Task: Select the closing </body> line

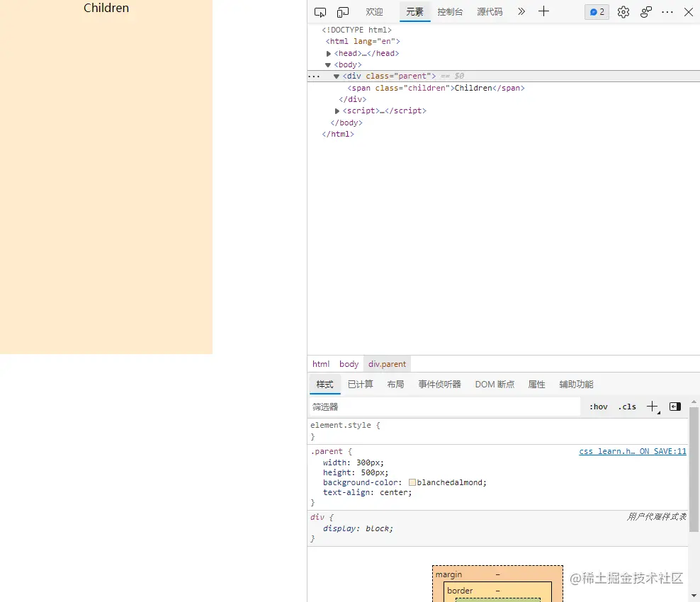Action: [346, 123]
